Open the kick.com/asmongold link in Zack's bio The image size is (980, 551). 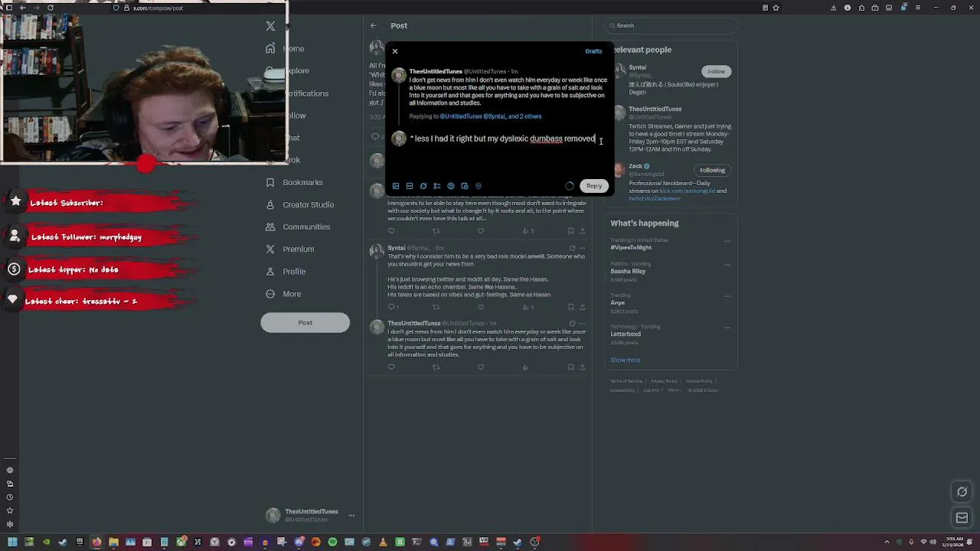pyautogui.click(x=688, y=191)
